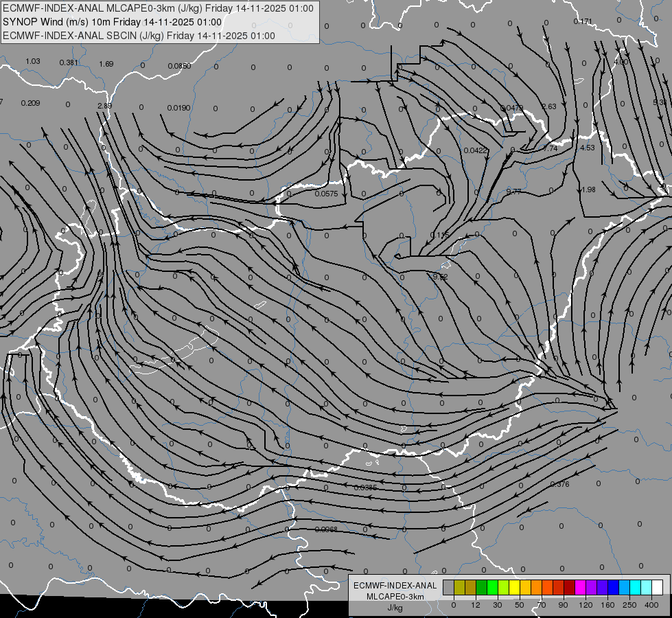Click the dark green legend swatch
Screen dimensions: 672x618
(482, 587)
